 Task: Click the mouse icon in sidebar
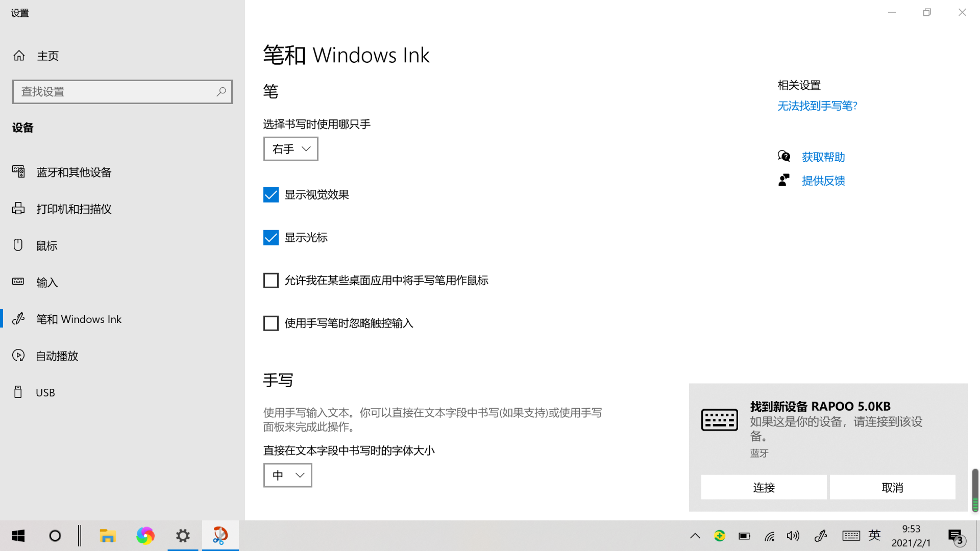pos(18,245)
